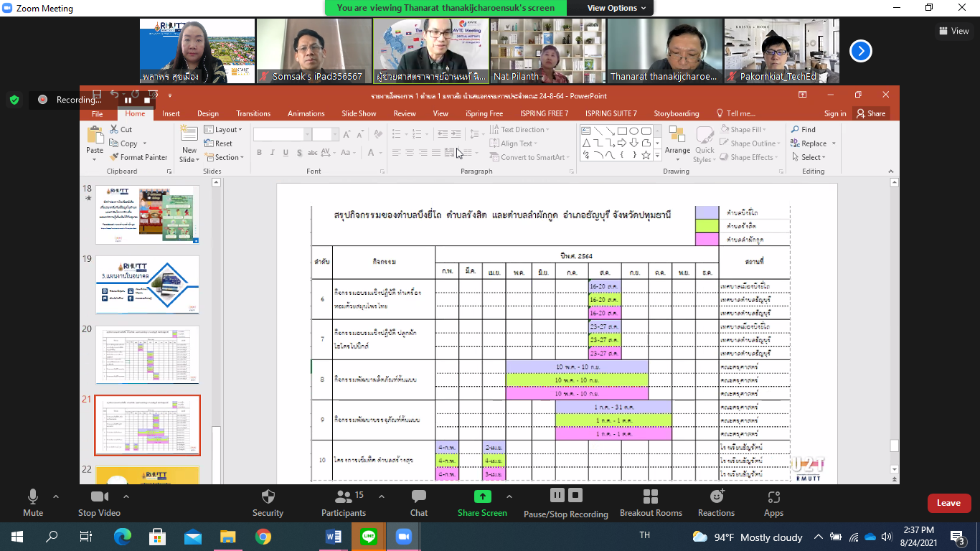Align text left in Paragraph group
Image resolution: width=980 pixels, height=551 pixels.
coord(396,152)
